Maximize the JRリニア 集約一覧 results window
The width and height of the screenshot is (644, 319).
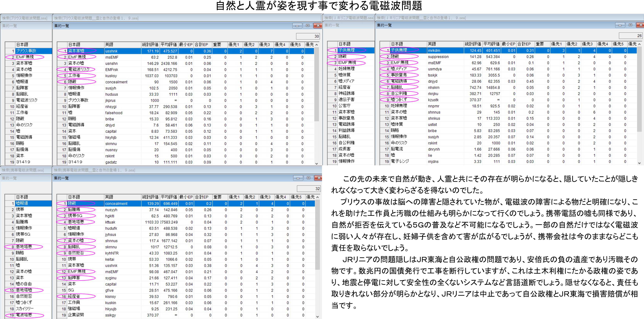click(630, 25)
